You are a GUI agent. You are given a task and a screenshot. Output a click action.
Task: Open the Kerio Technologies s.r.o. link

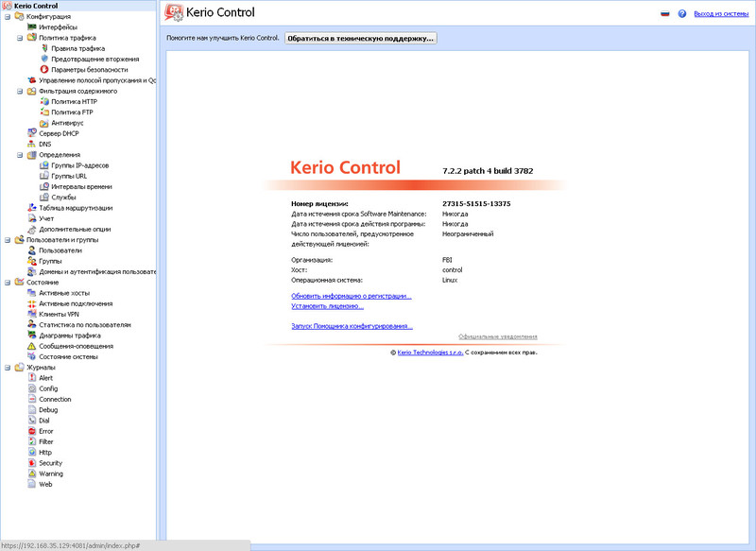pyautogui.click(x=430, y=353)
